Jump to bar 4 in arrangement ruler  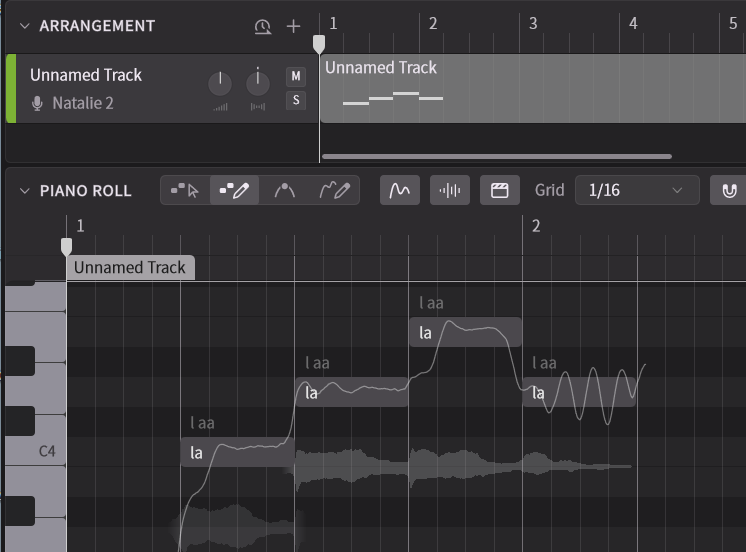click(x=633, y=23)
